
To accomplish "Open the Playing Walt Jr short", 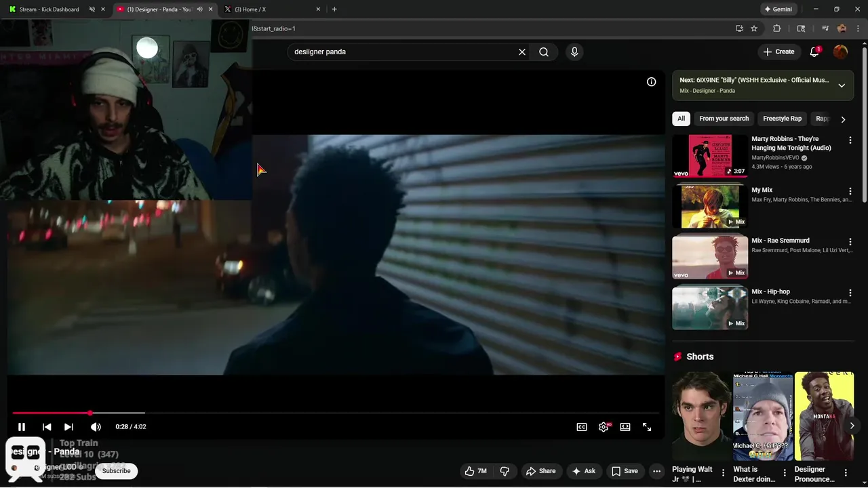I will coord(701,415).
